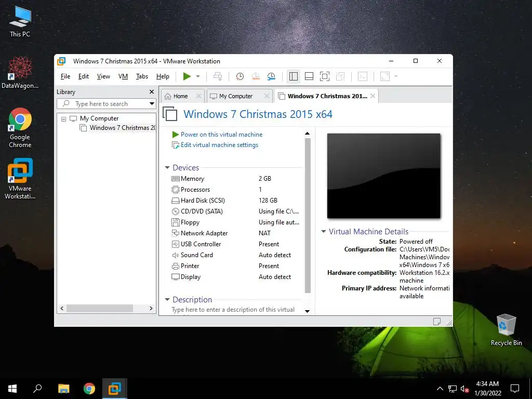Click the Unity mode toolbar icon
The image size is (532, 399).
(340, 76)
